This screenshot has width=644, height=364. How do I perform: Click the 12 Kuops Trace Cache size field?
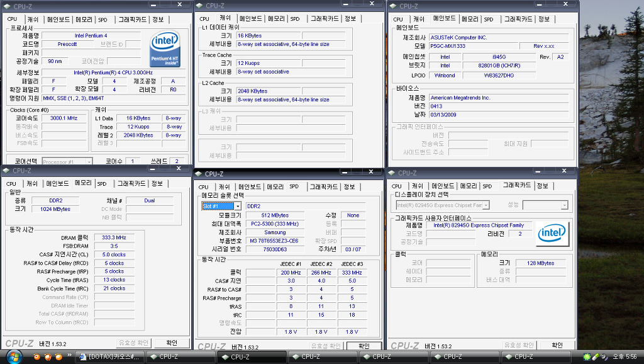(269, 63)
